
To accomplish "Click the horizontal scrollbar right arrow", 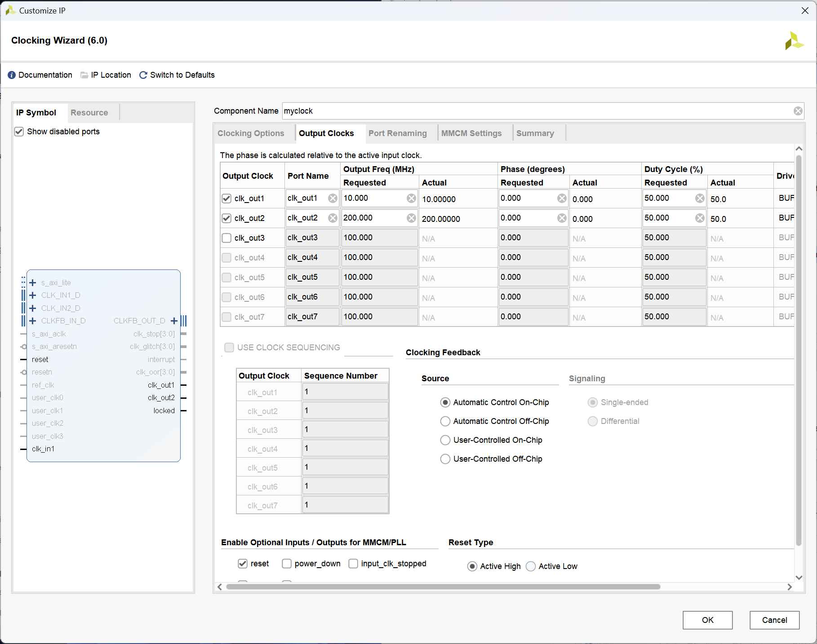I will tap(790, 587).
